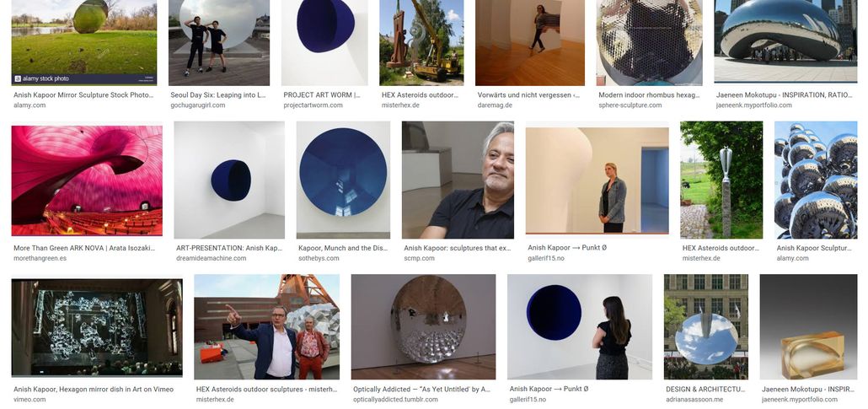Open 'Optically Addicted — As Yet Untitled' link
868x409 pixels.
(x=422, y=390)
